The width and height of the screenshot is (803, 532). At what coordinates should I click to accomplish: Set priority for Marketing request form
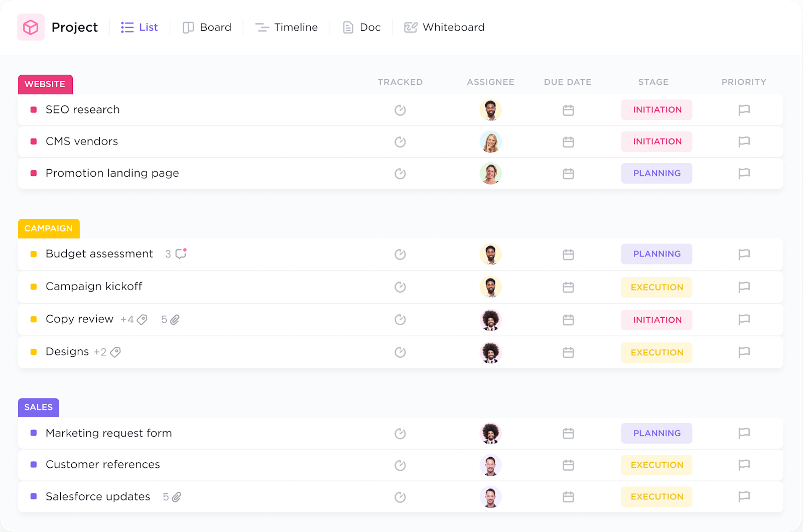[744, 433]
